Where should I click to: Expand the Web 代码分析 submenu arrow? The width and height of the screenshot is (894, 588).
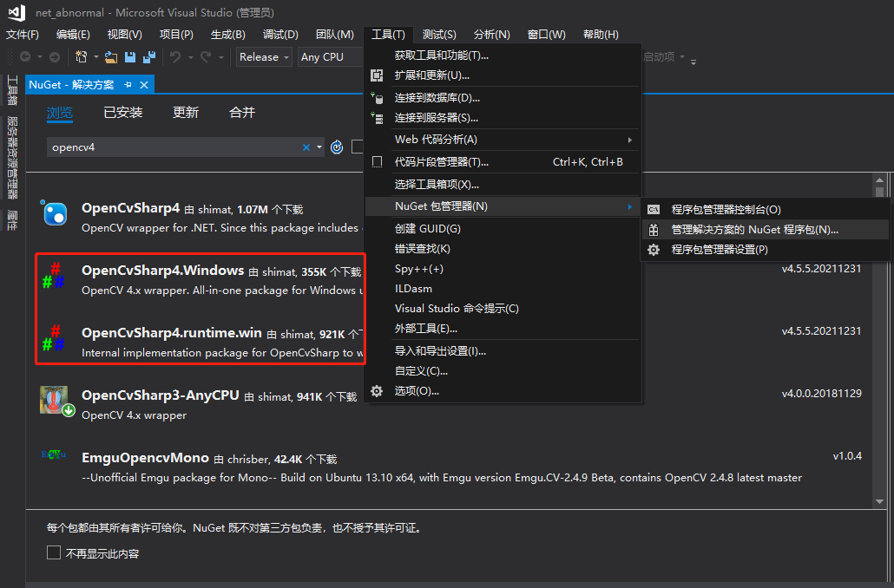pos(629,140)
